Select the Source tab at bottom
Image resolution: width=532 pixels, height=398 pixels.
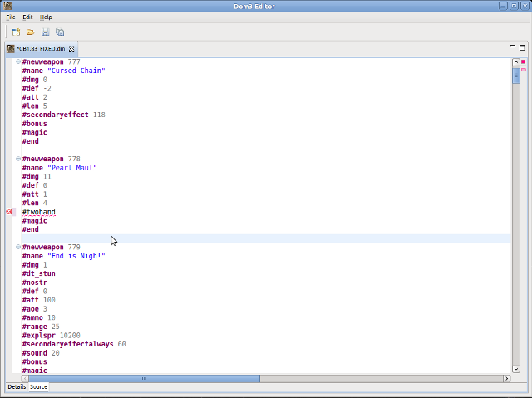click(x=38, y=387)
